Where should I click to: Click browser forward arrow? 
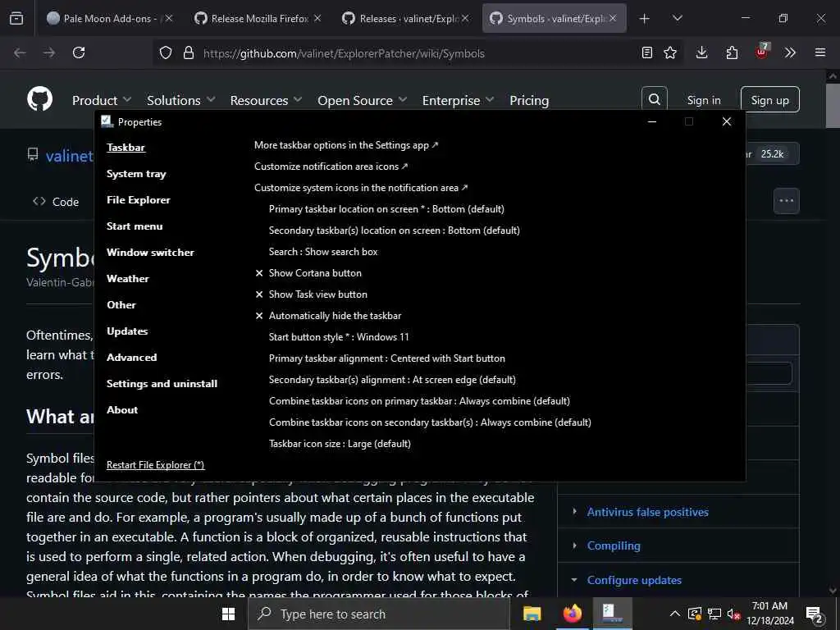49,52
